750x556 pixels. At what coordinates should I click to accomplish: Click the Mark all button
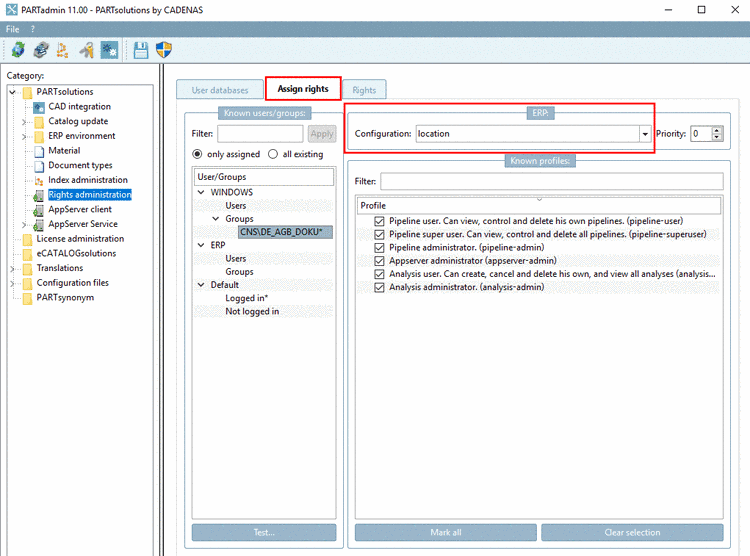(x=446, y=533)
